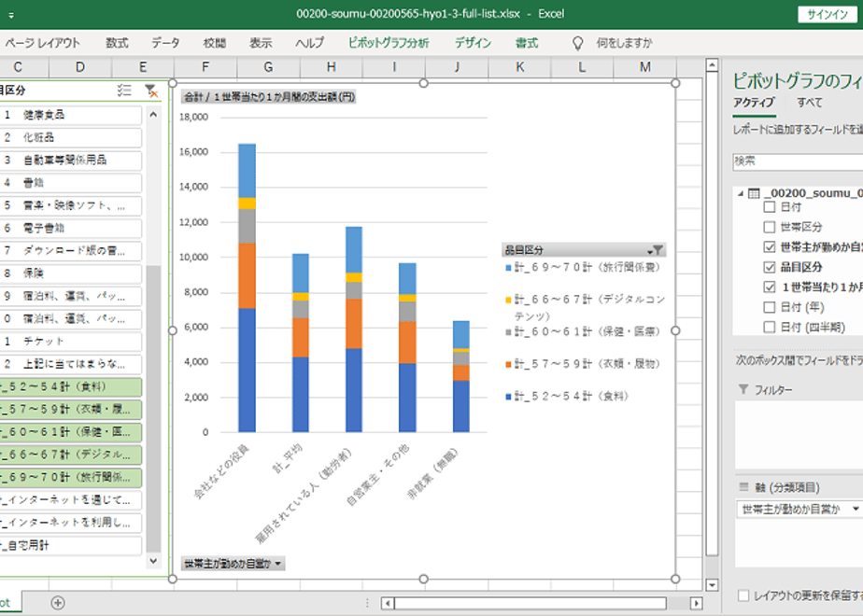The width and height of the screenshot is (863, 616).
Task: Select the _自宅用計 slicer item
Action: [70, 546]
